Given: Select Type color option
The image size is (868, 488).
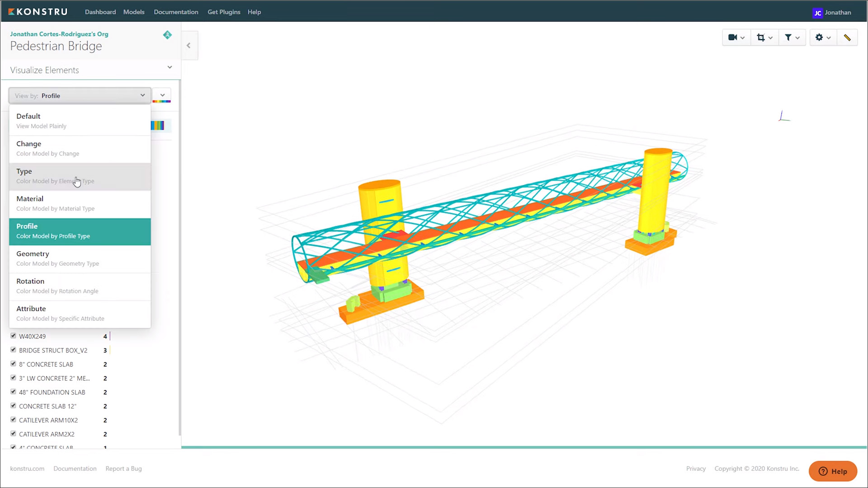Looking at the screenshot, I should tap(80, 176).
